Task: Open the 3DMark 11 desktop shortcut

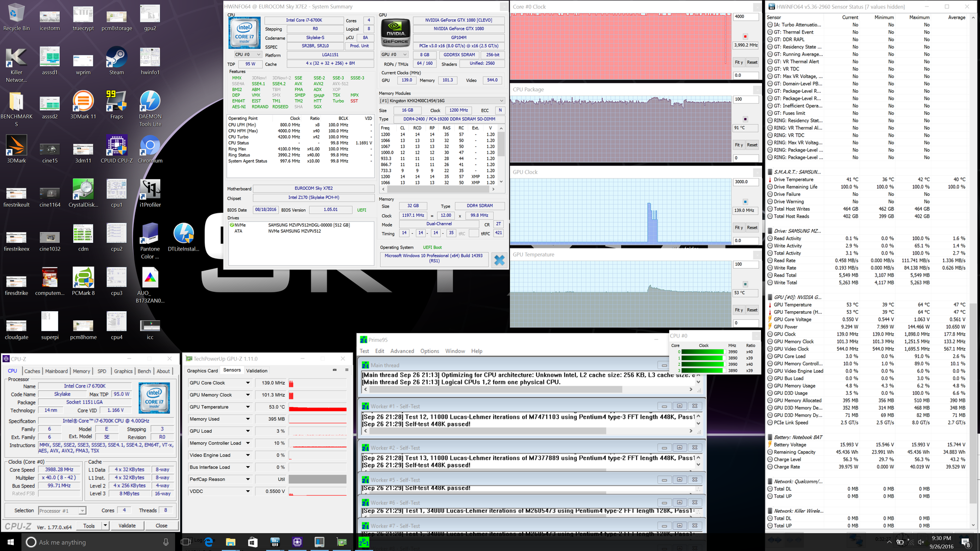Action: [x=83, y=105]
